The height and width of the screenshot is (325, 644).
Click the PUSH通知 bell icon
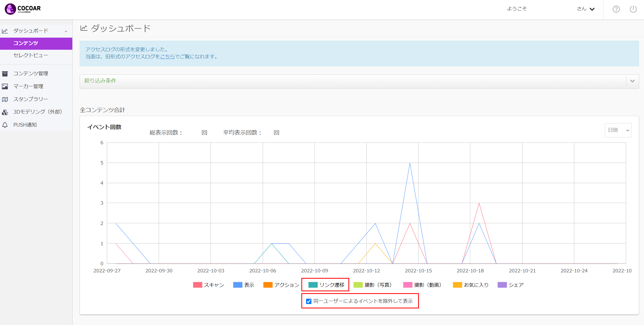[x=5, y=125]
